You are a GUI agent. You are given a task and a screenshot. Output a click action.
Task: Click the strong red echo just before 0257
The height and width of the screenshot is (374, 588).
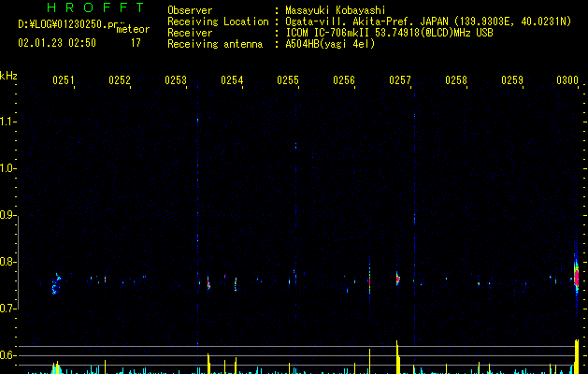pos(398,279)
